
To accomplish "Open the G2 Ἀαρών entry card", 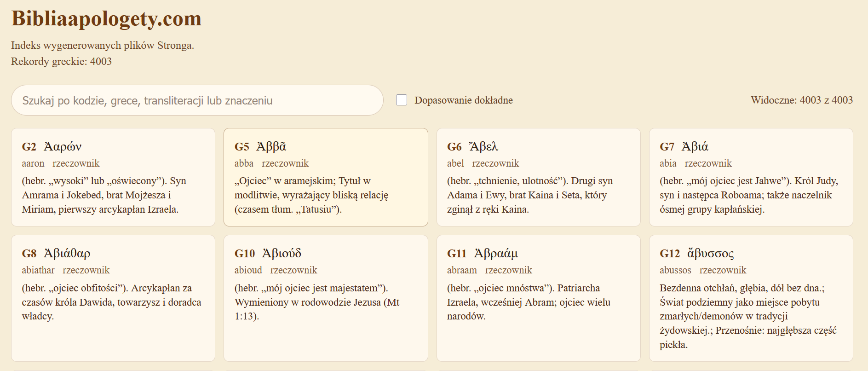I will click(113, 177).
